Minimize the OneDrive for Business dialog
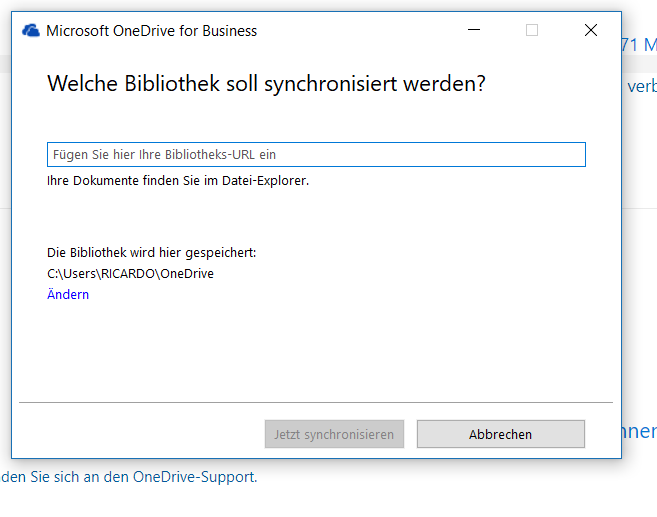Viewport: 657px width, 517px height. (474, 30)
